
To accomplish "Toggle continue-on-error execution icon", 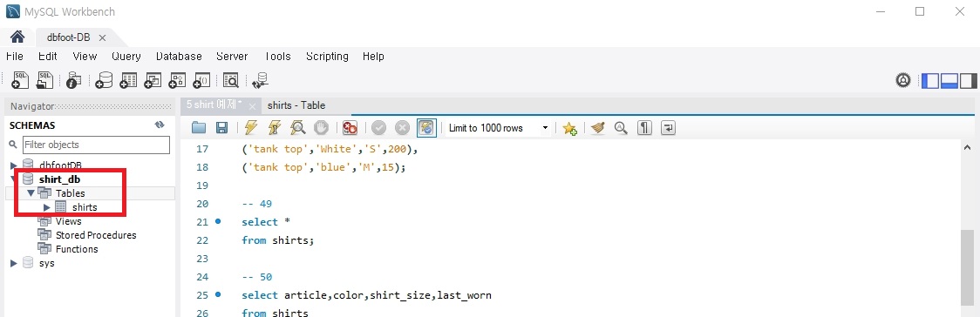I will (350, 128).
